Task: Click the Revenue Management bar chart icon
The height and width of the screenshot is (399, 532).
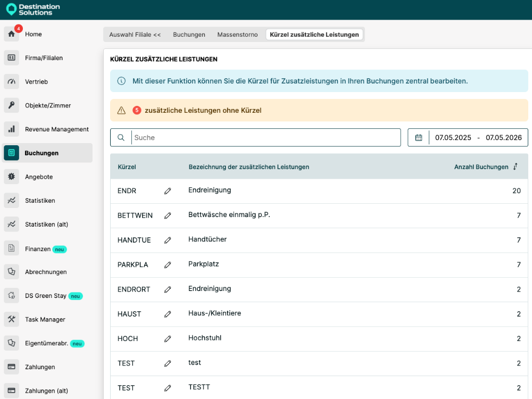Action: tap(12, 129)
